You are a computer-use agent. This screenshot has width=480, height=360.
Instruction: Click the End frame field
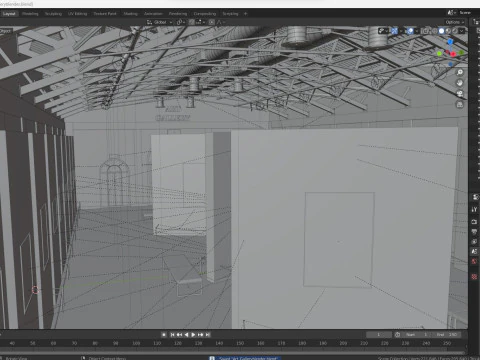(x=447, y=335)
